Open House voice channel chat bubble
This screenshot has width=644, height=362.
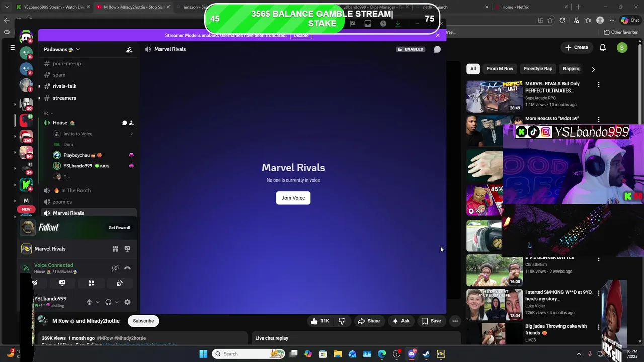pos(125,123)
